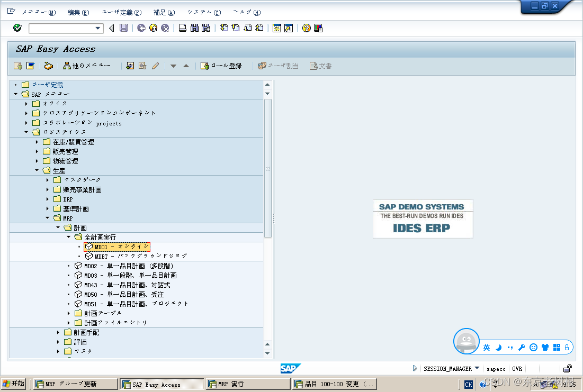Expand the オフィス folder node
The height and width of the screenshot is (392, 583).
point(26,104)
